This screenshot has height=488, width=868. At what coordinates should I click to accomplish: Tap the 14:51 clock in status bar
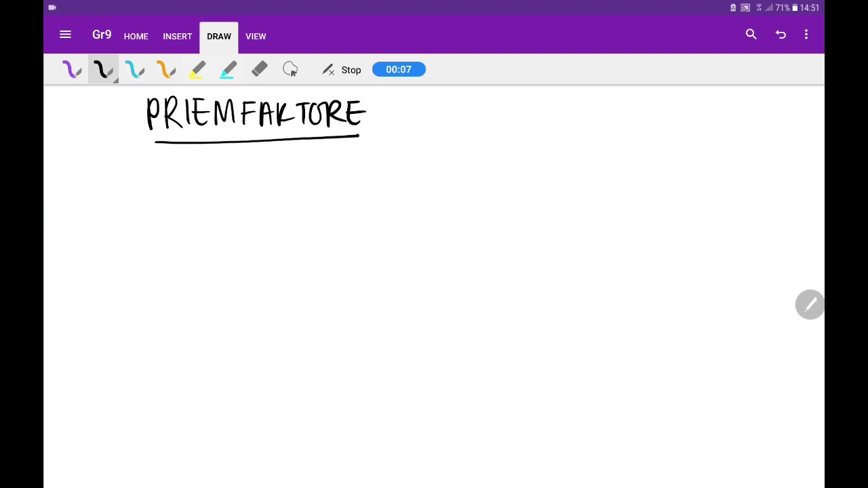pos(810,7)
